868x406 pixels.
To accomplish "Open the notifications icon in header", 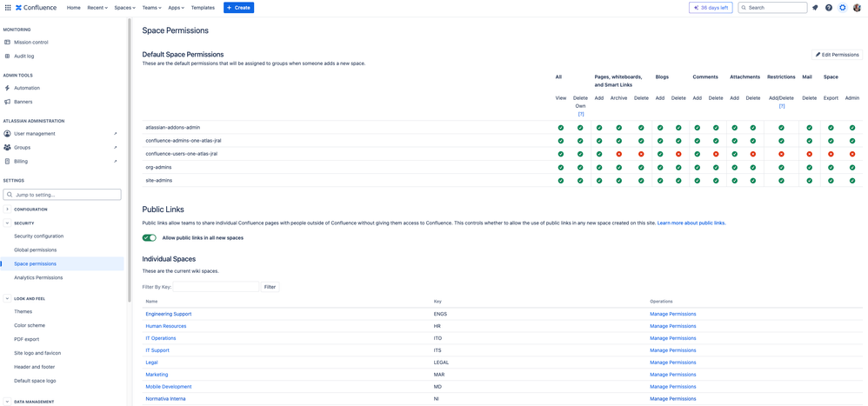I will [815, 8].
